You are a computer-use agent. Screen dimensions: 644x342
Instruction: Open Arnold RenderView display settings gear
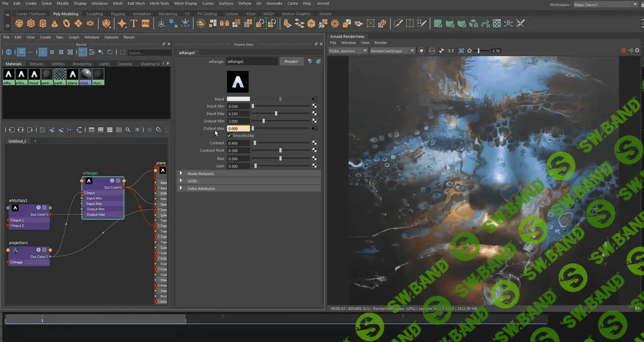point(637,50)
